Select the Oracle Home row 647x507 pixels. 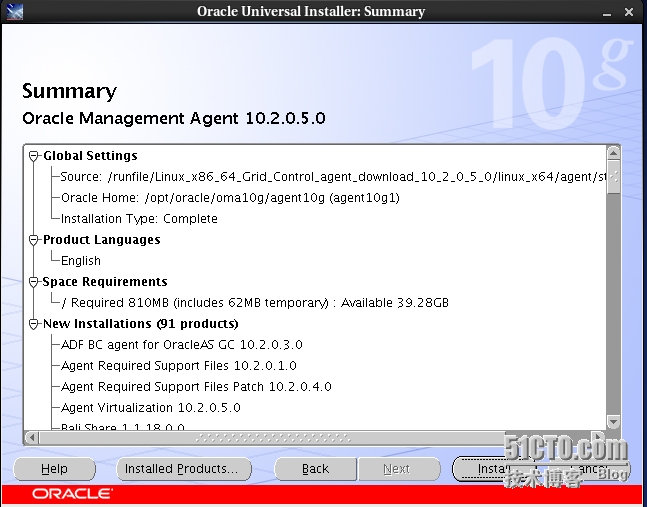[230, 198]
